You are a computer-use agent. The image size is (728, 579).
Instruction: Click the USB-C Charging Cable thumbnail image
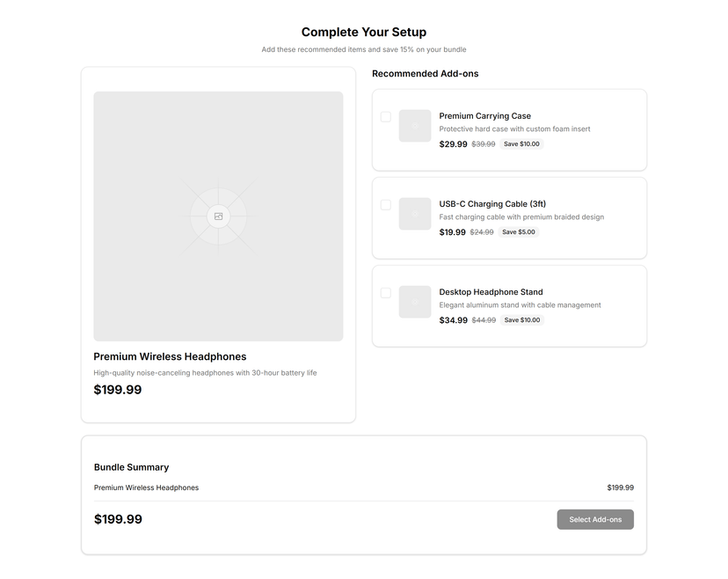[x=415, y=214]
